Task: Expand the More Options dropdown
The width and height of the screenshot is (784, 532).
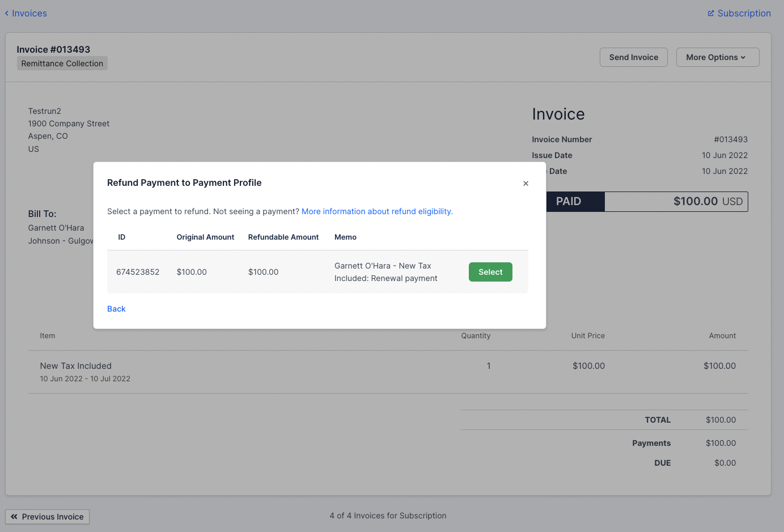Action: [x=717, y=57]
